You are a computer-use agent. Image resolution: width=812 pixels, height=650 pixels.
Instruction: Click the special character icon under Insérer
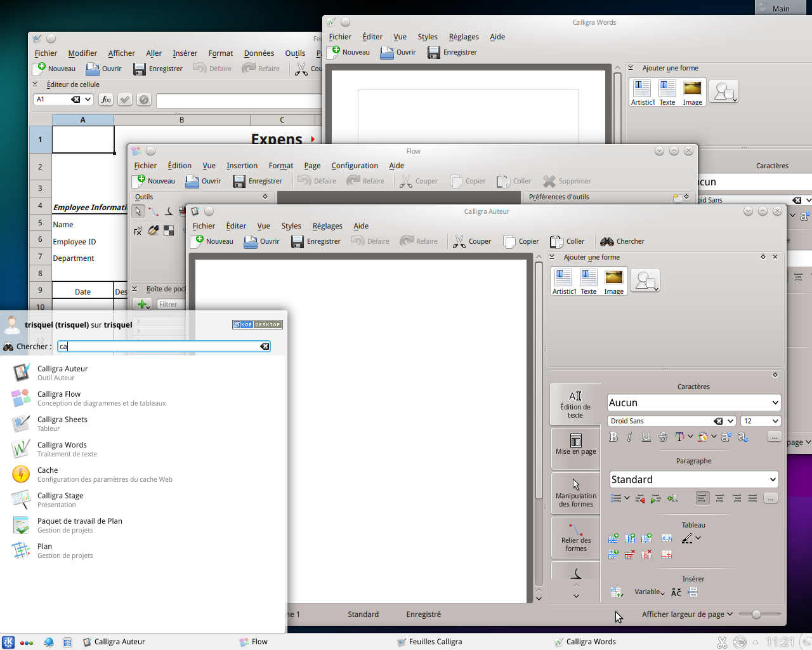tap(676, 592)
